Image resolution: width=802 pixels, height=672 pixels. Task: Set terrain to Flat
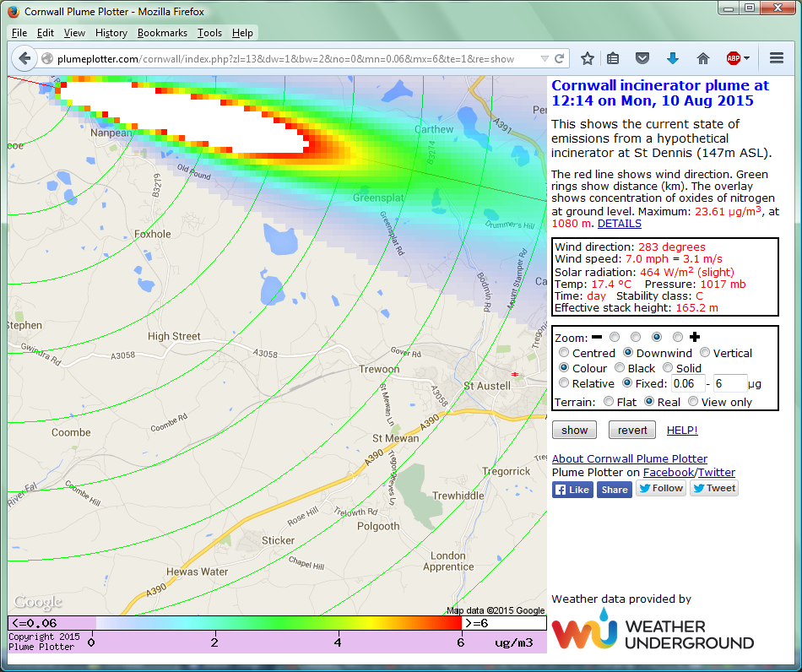point(609,402)
